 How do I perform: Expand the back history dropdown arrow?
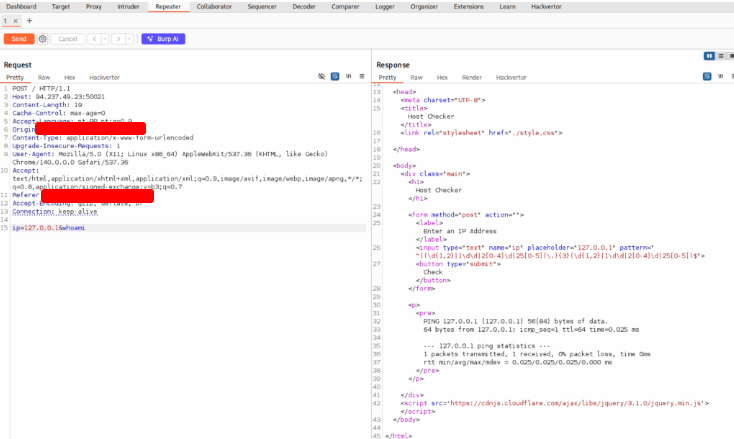click(x=105, y=39)
